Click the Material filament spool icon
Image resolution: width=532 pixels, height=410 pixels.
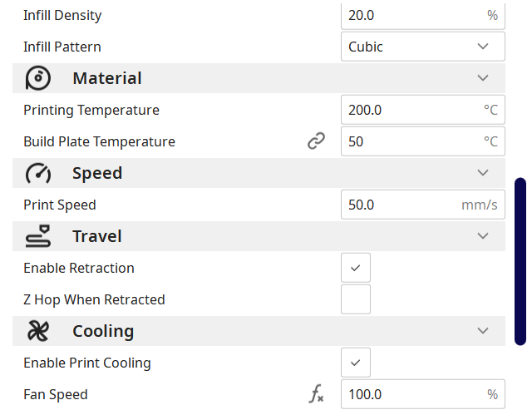point(38,78)
